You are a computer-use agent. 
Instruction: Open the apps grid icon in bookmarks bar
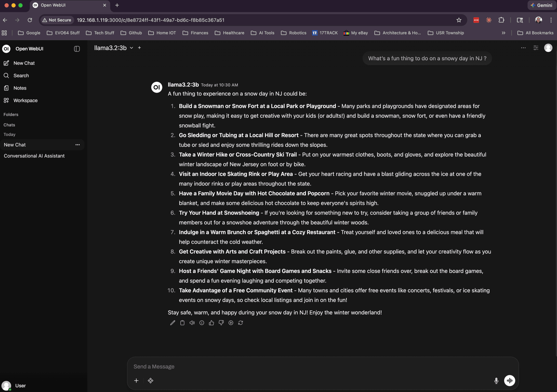(x=4, y=33)
